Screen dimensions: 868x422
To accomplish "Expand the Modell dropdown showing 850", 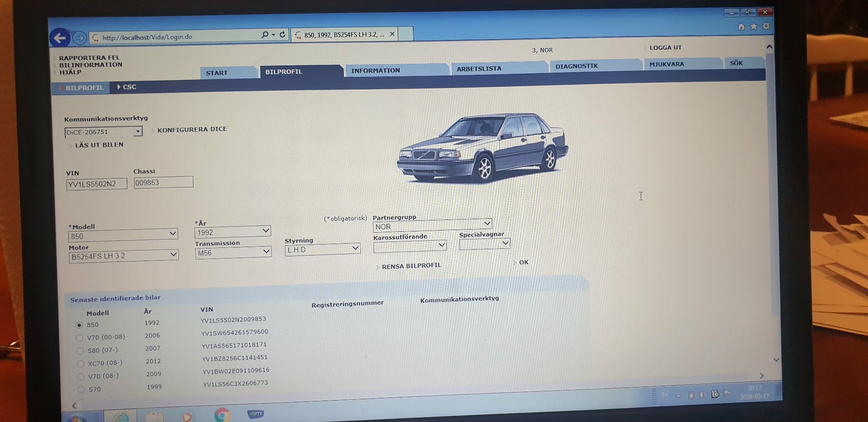I will (x=172, y=233).
